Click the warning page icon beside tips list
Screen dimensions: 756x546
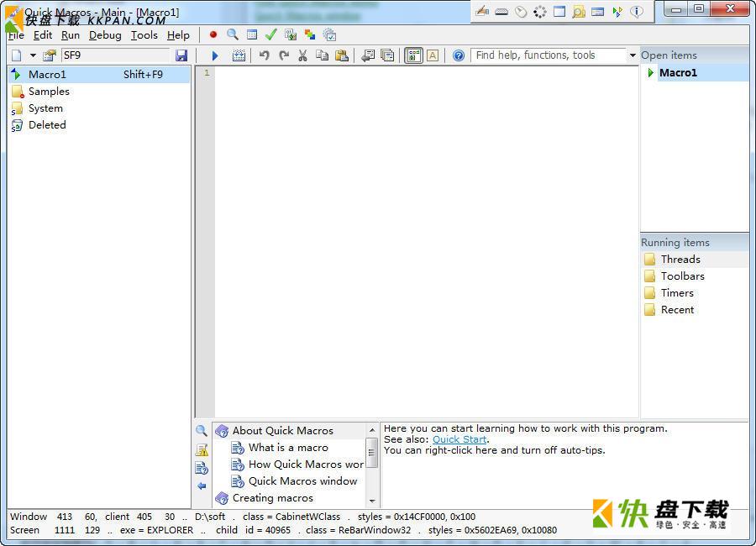coord(202,450)
